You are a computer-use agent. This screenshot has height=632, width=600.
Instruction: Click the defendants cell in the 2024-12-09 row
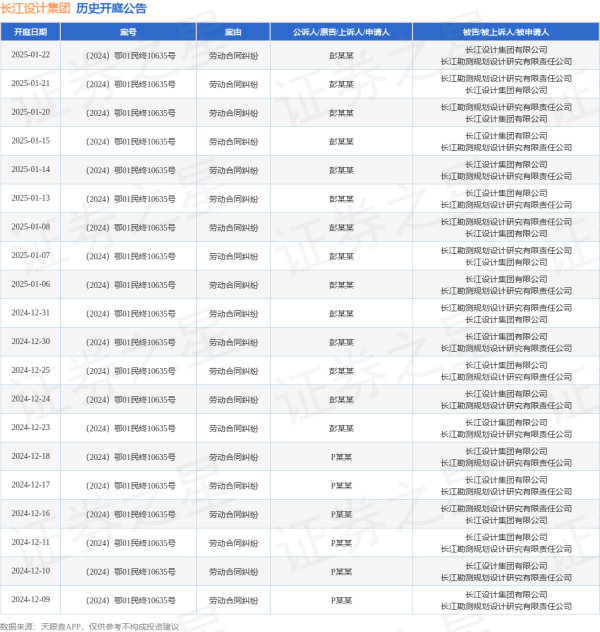[506, 600]
